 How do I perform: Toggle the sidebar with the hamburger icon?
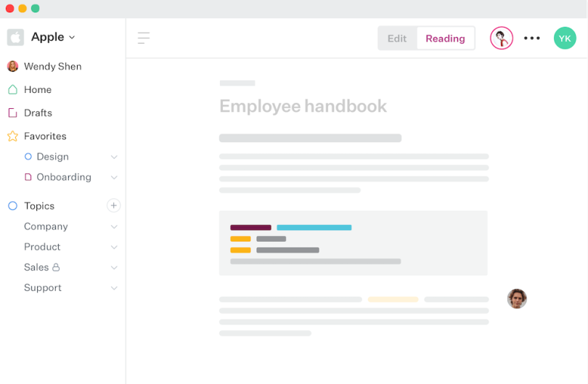point(144,38)
